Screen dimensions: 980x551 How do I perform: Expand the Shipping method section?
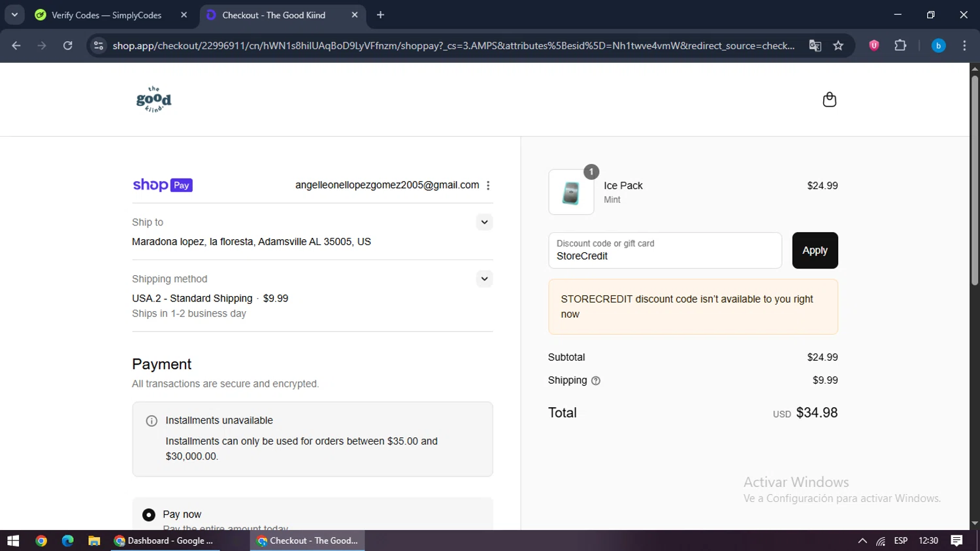click(484, 279)
